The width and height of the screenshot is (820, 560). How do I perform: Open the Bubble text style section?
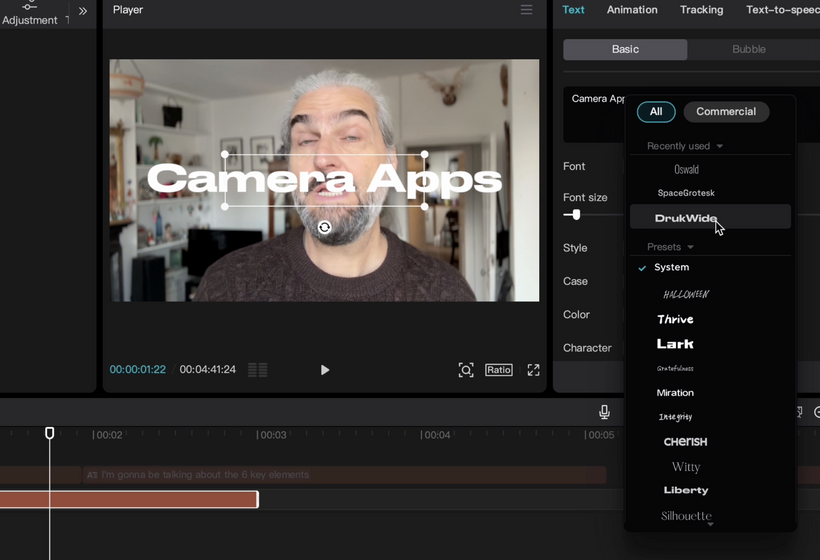click(748, 49)
